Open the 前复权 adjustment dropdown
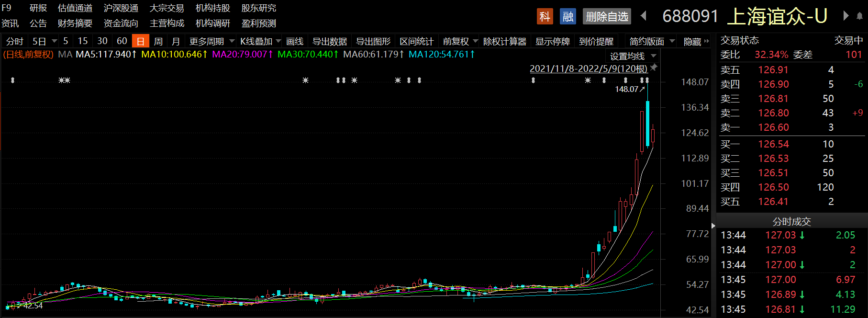 coord(460,42)
